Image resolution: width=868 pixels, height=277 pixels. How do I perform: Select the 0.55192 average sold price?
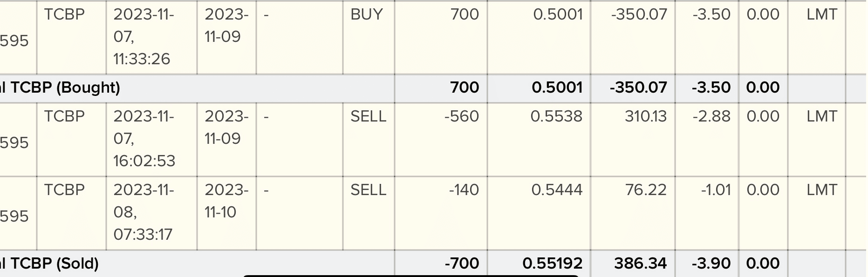click(552, 263)
